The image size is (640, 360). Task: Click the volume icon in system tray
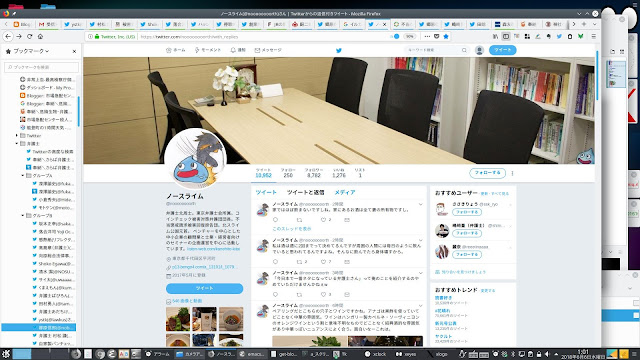[x=547, y=354]
